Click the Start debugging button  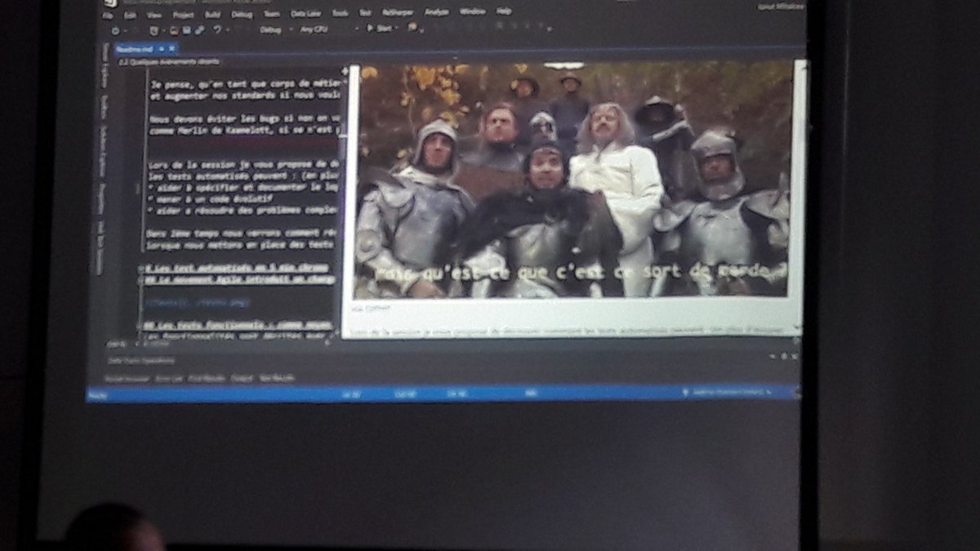[x=380, y=29]
